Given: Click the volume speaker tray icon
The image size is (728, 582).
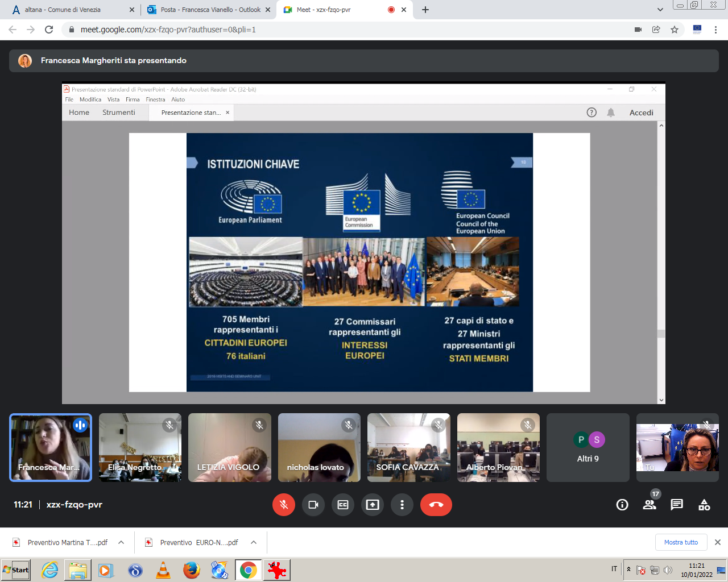Looking at the screenshot, I should (668, 570).
